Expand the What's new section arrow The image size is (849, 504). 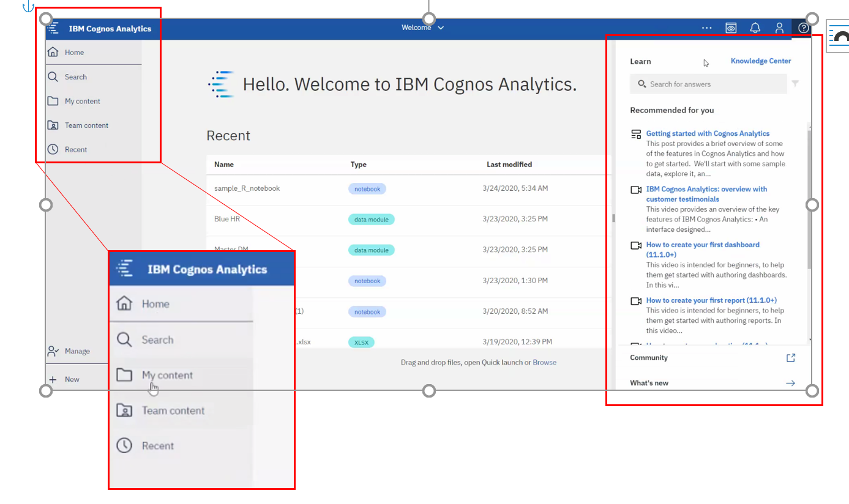coord(790,383)
